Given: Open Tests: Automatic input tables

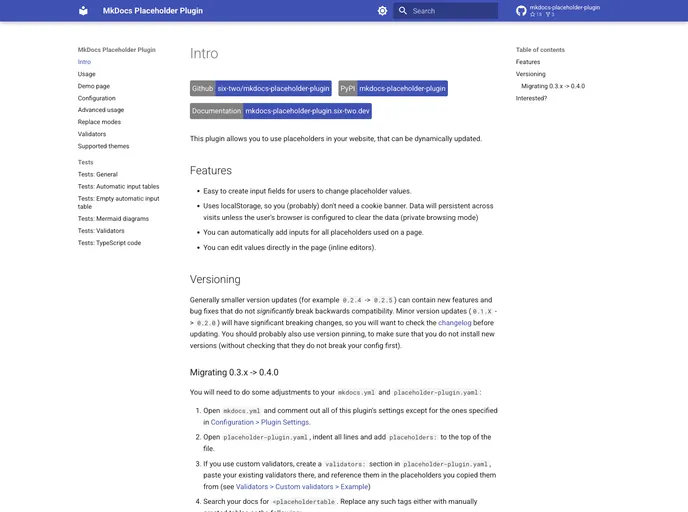Looking at the screenshot, I should pos(118,186).
